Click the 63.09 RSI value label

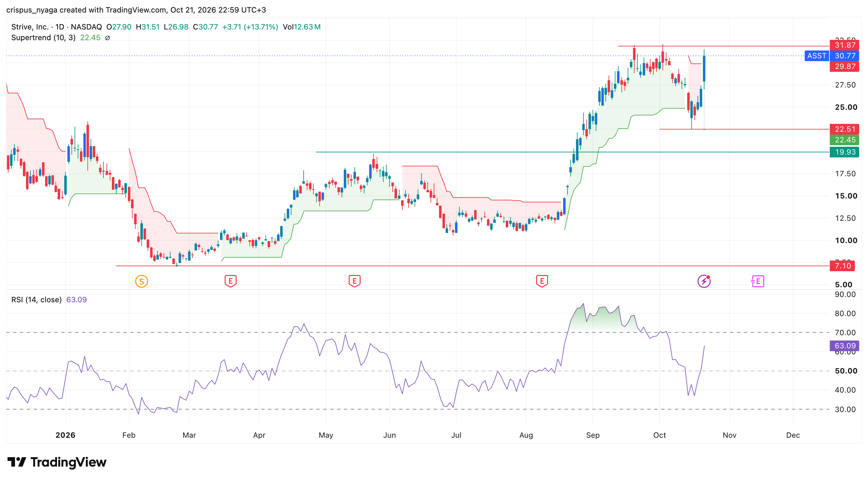tap(844, 346)
